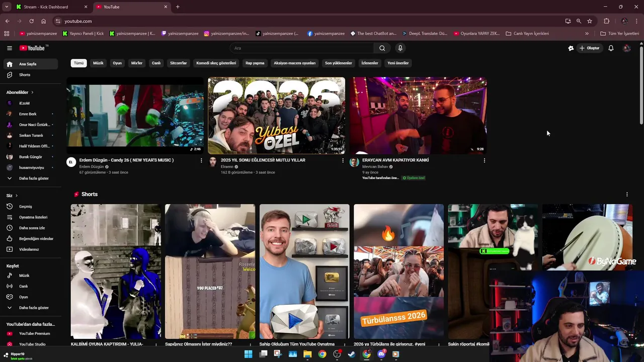Image resolution: width=644 pixels, height=362 pixels.
Task: Select Son yüklenenler chip
Action: pyautogui.click(x=338, y=63)
